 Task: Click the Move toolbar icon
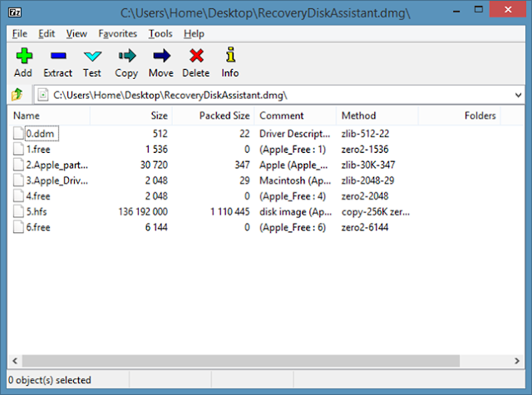click(161, 57)
